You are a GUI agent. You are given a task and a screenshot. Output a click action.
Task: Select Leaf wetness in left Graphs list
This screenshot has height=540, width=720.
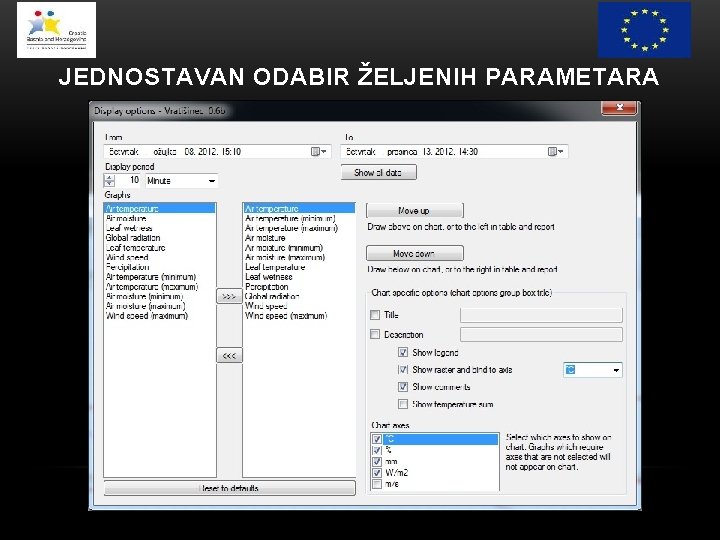159,228
